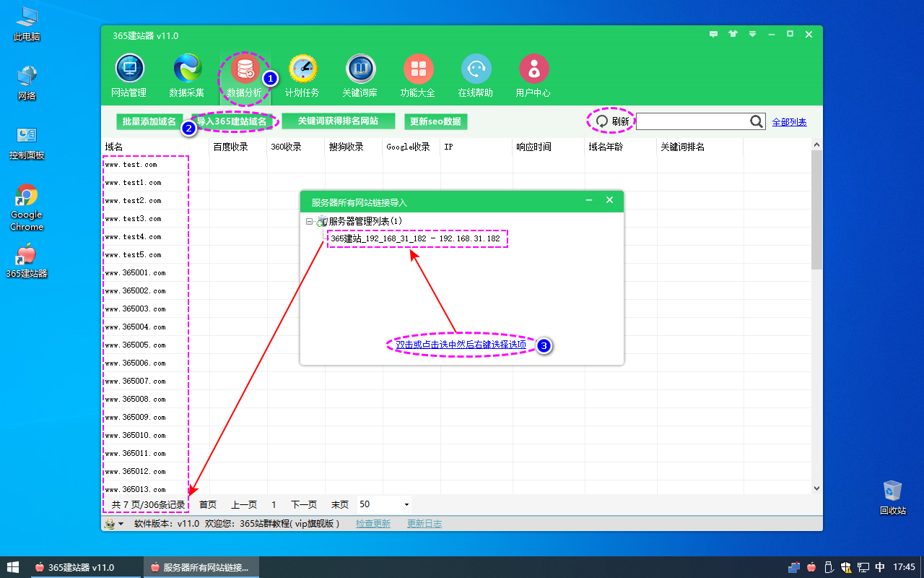The image size is (924, 578).
Task: Open the page size 50 dropdown
Action: pos(406,504)
